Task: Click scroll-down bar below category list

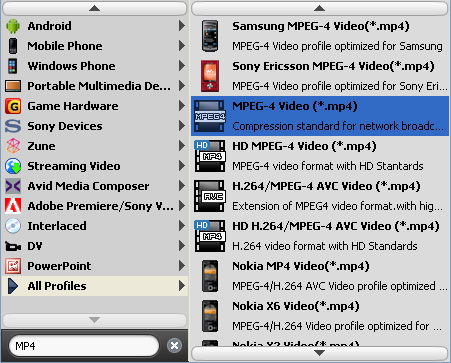Action: [95, 320]
